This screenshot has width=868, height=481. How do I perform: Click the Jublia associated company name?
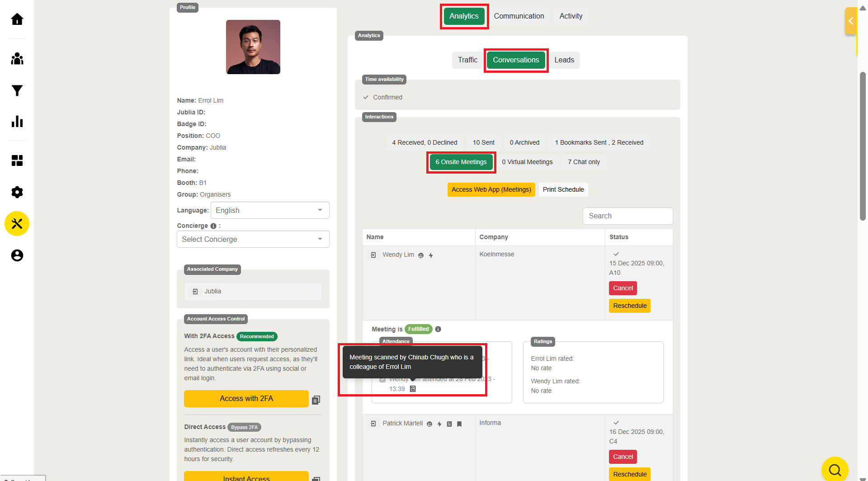coord(212,291)
